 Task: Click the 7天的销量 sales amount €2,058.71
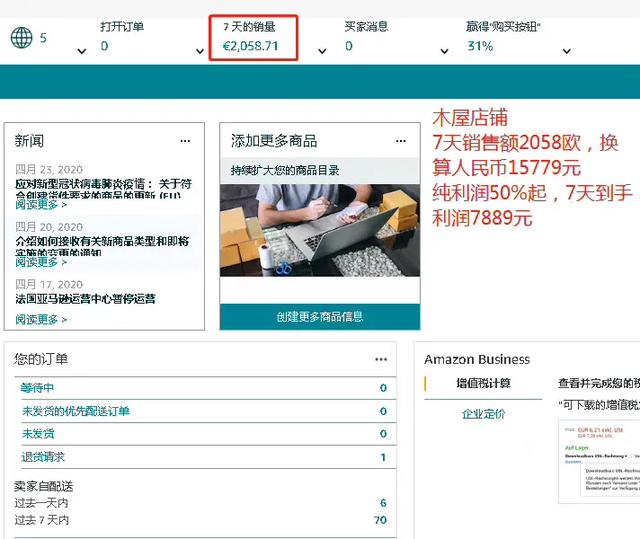[250, 46]
